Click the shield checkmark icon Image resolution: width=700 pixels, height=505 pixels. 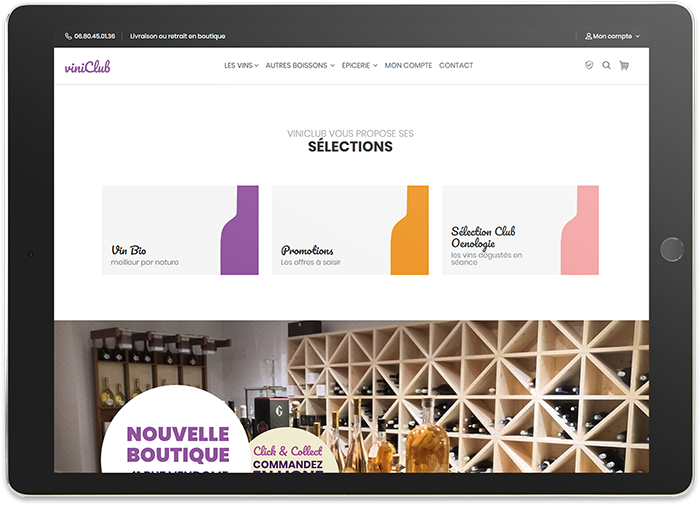(589, 65)
